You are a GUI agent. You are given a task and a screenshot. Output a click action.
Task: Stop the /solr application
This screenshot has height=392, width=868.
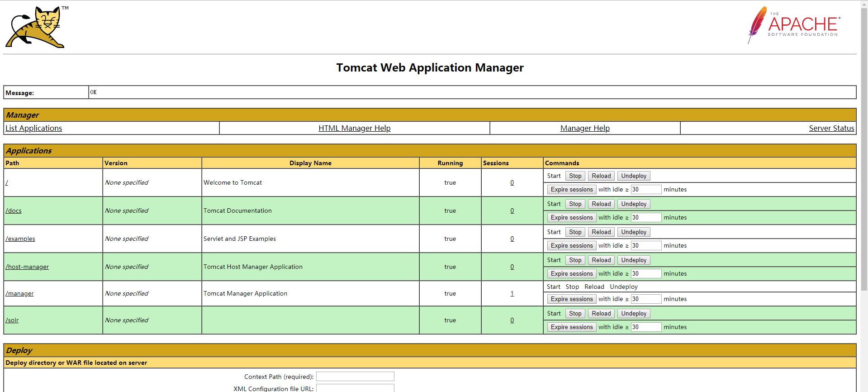575,314
